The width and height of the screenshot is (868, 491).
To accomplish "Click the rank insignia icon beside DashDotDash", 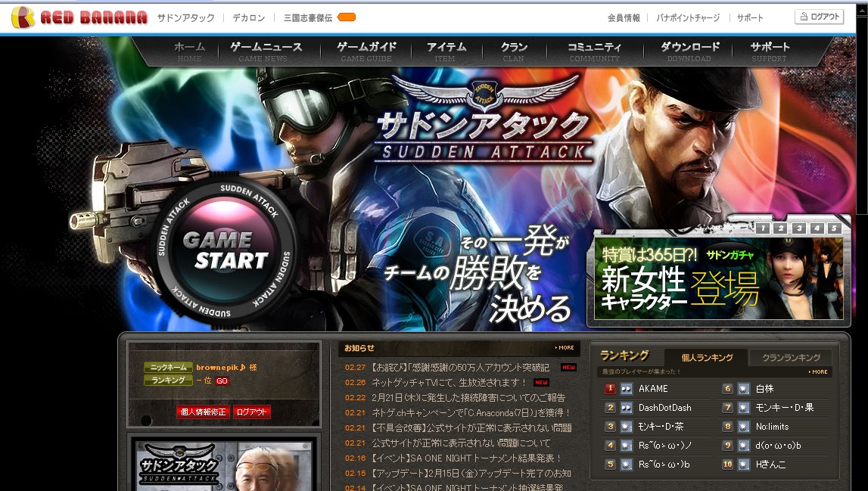I will tap(626, 408).
